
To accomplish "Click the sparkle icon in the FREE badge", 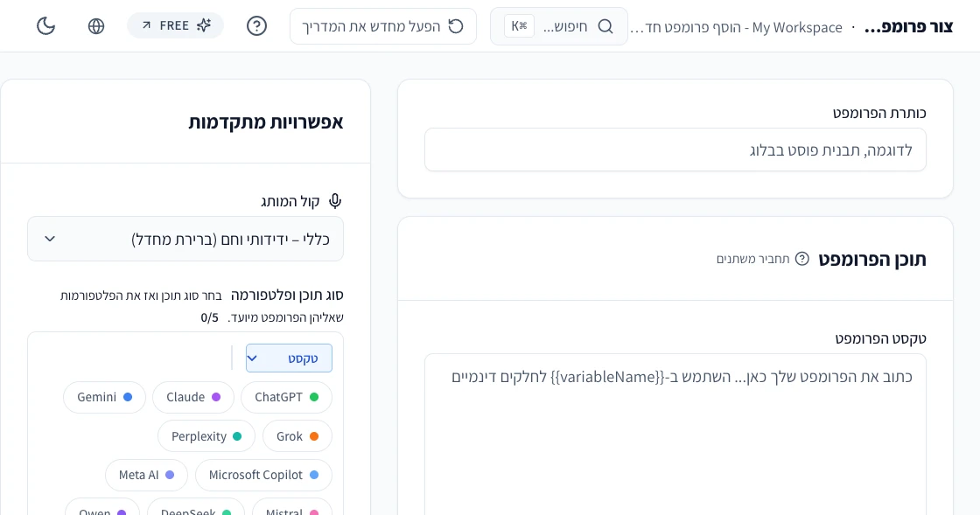I will click(x=204, y=25).
